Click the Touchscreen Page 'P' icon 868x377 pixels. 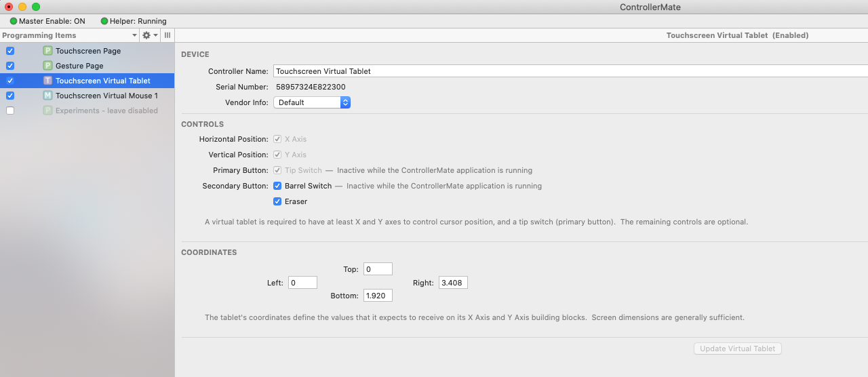(47, 51)
